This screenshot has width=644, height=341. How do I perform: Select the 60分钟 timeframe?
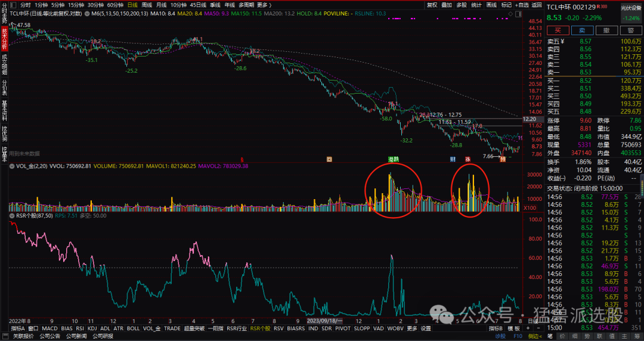[116, 5]
